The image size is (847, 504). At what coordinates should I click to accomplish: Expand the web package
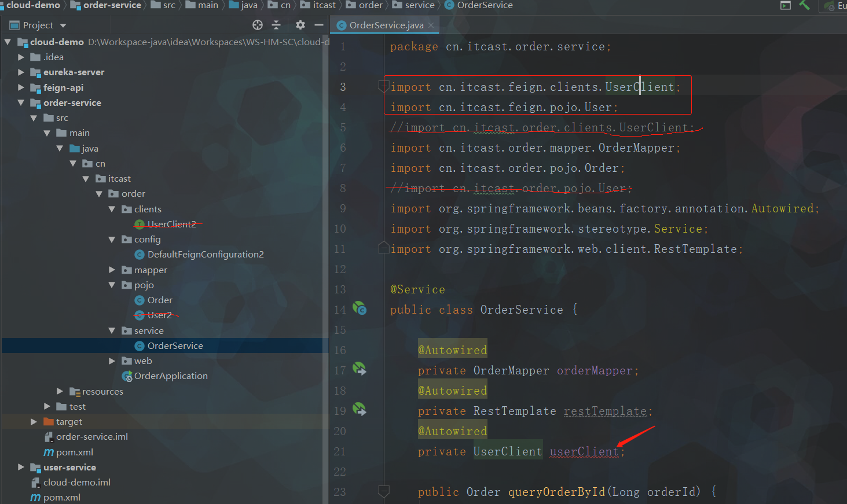click(x=112, y=361)
